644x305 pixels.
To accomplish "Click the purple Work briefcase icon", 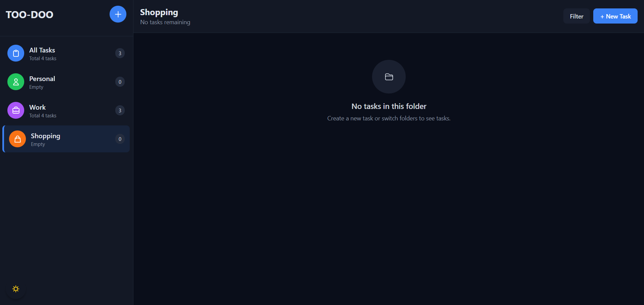I will [16, 110].
